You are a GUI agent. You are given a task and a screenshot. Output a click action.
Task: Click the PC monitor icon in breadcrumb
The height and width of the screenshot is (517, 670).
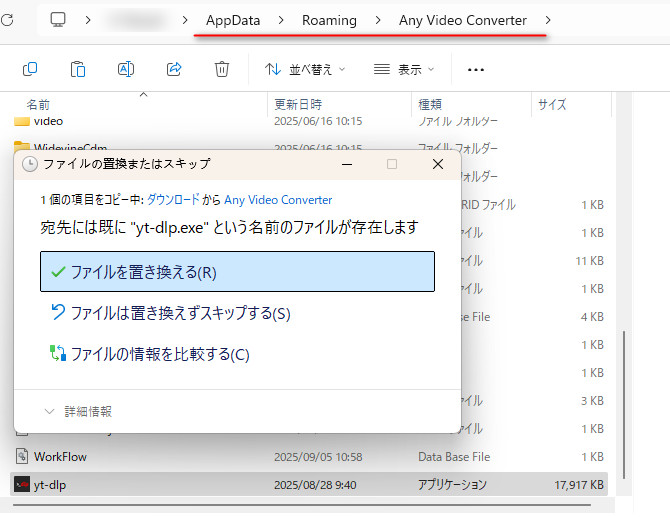(59, 19)
